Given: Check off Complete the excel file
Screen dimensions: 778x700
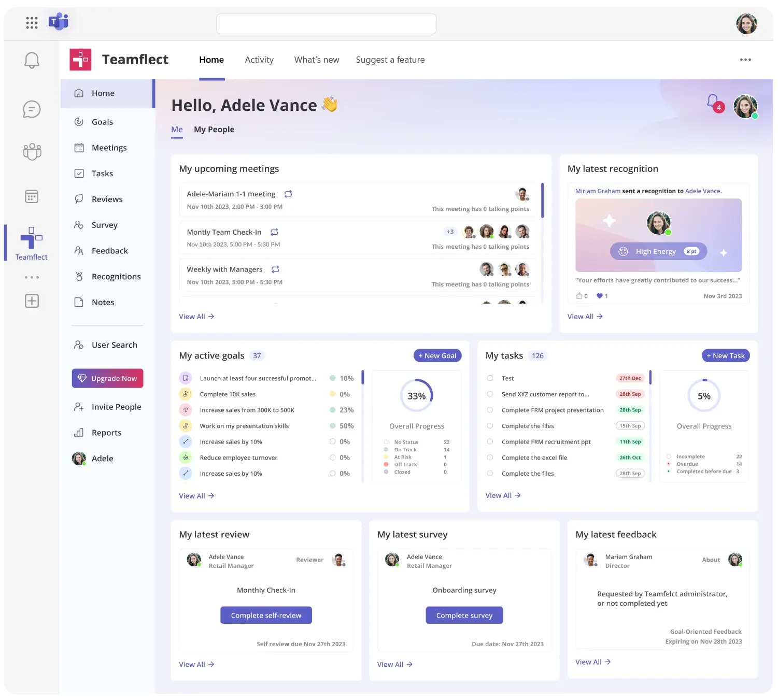Looking at the screenshot, I should point(490,458).
